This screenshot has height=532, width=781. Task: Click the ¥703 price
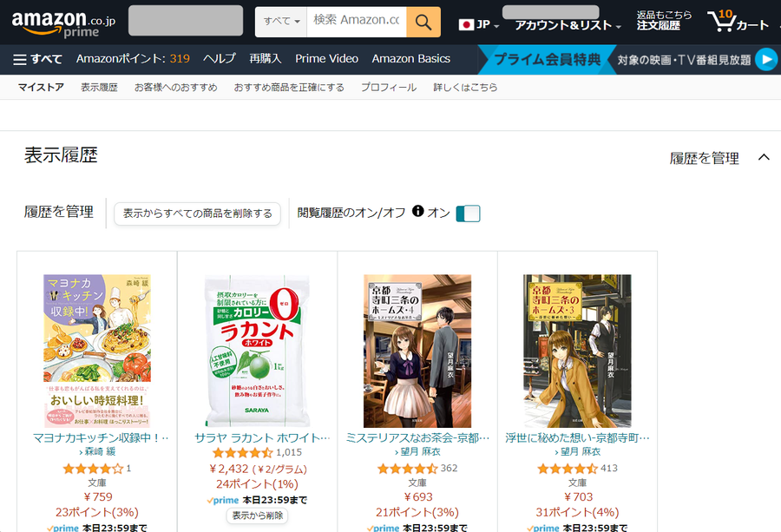click(x=578, y=496)
